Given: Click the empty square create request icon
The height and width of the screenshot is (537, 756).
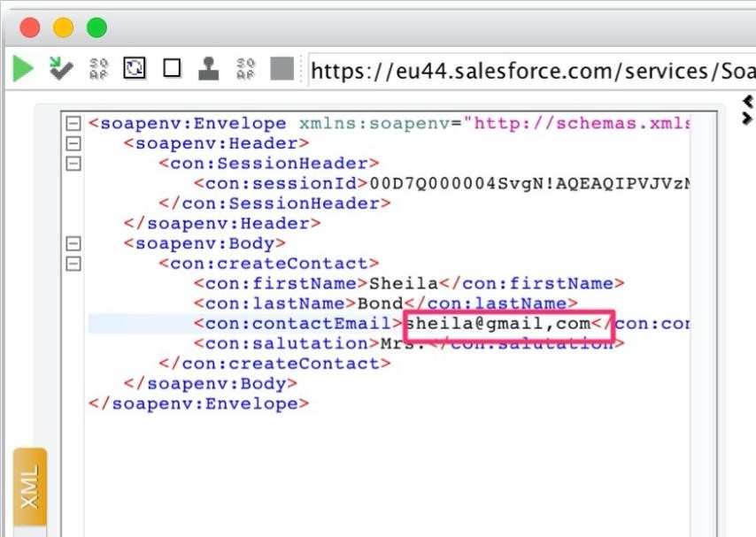Looking at the screenshot, I should click(x=172, y=69).
